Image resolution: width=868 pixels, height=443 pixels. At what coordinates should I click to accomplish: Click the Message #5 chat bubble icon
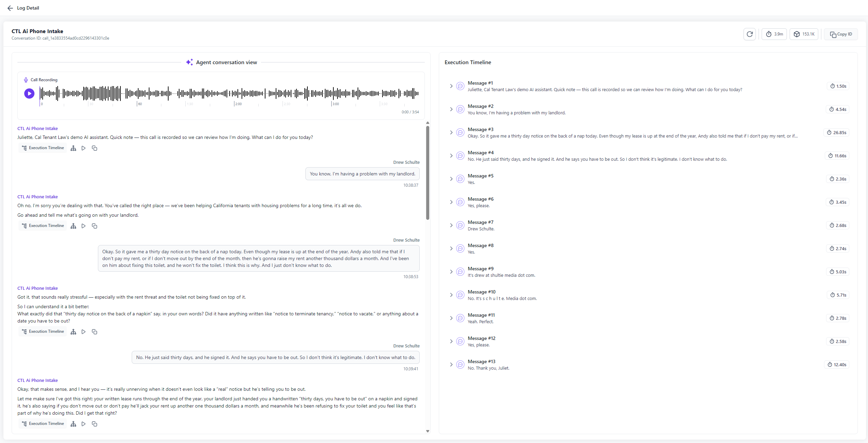(460, 179)
